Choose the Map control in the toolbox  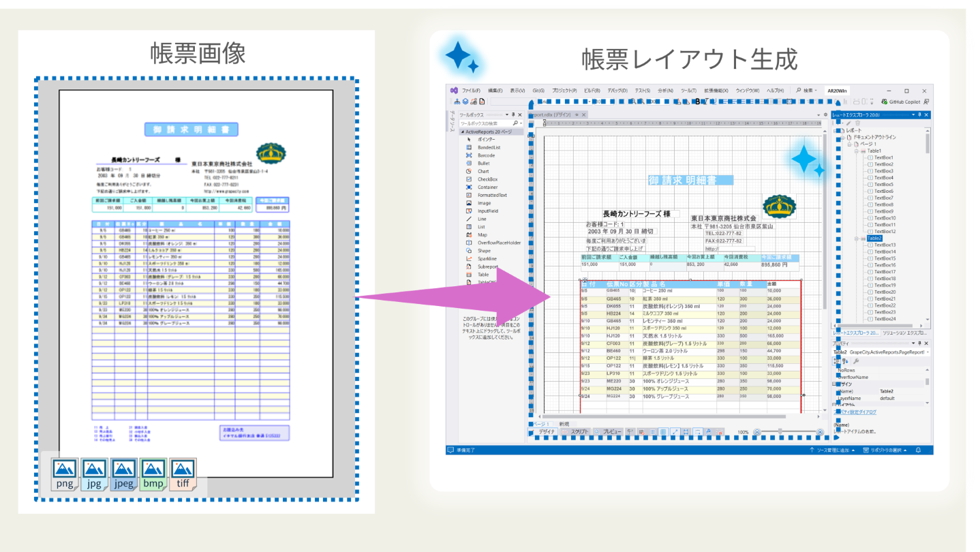(482, 235)
